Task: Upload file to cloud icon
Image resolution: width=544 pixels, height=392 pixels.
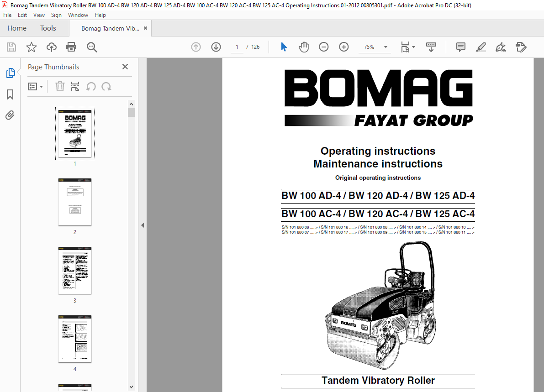Action: (x=51, y=47)
